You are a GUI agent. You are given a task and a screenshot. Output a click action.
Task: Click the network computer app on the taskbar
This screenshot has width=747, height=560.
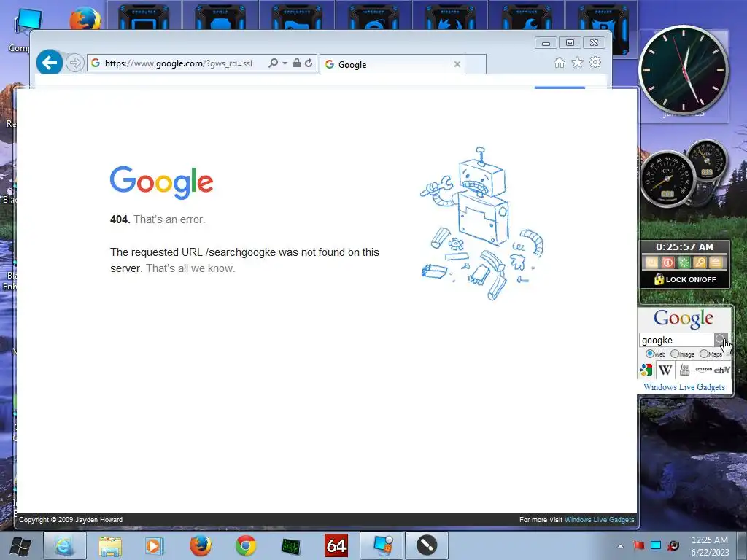tap(382, 545)
